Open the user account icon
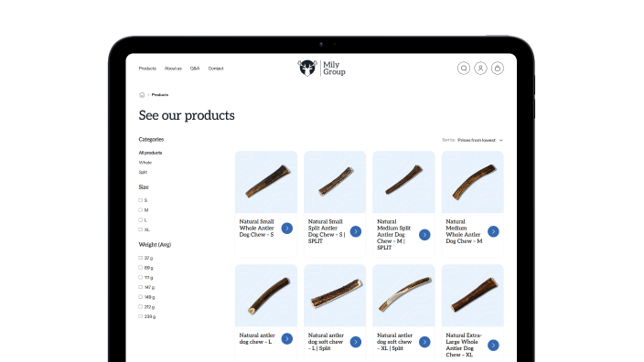 click(x=480, y=69)
